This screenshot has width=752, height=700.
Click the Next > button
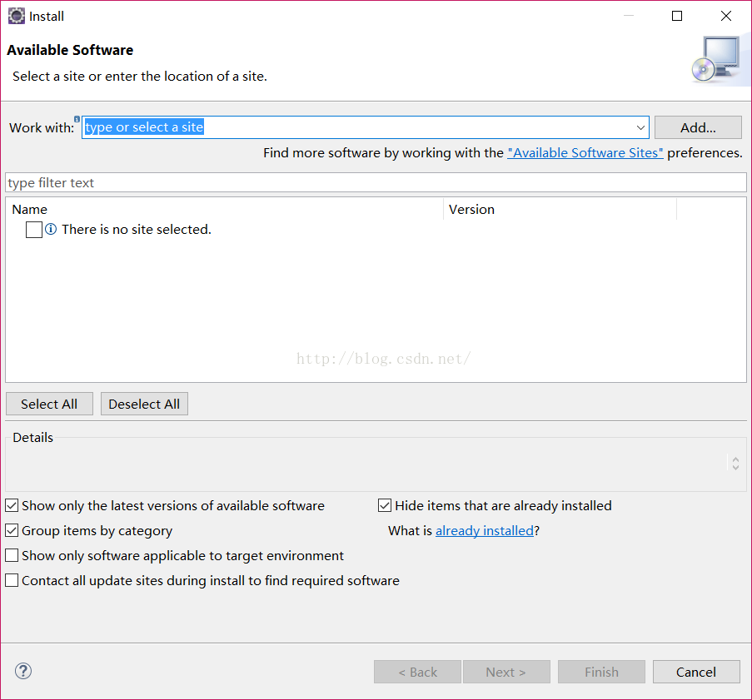(x=506, y=672)
